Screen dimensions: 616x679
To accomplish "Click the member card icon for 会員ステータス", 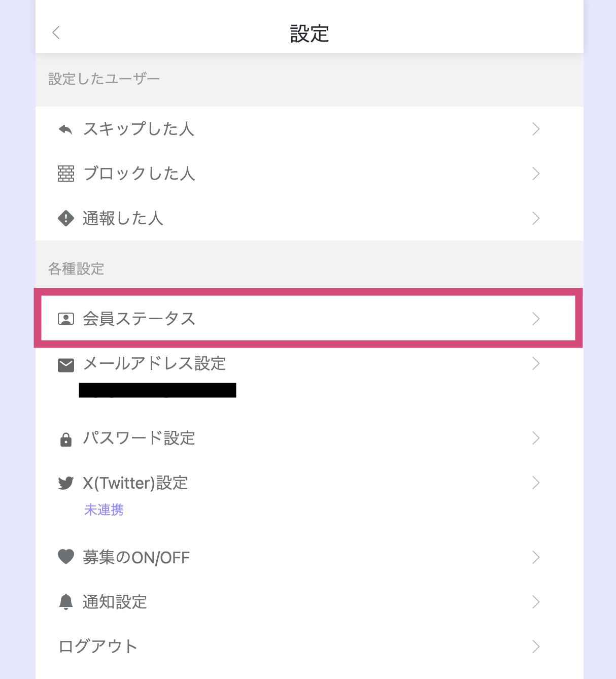I will click(x=66, y=319).
